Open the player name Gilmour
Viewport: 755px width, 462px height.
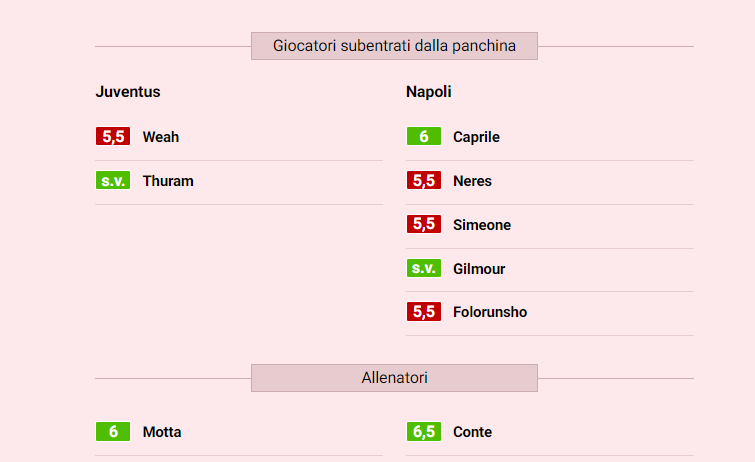[x=479, y=269]
